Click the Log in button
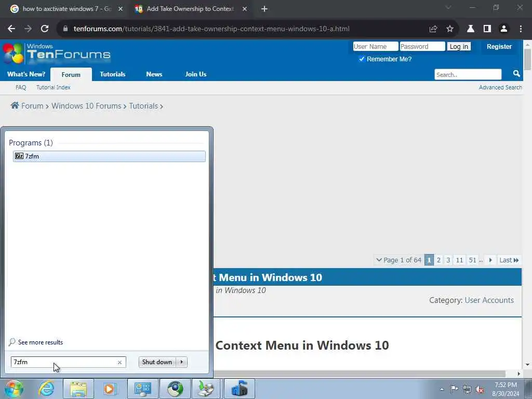This screenshot has height=399, width=532. pos(459,46)
